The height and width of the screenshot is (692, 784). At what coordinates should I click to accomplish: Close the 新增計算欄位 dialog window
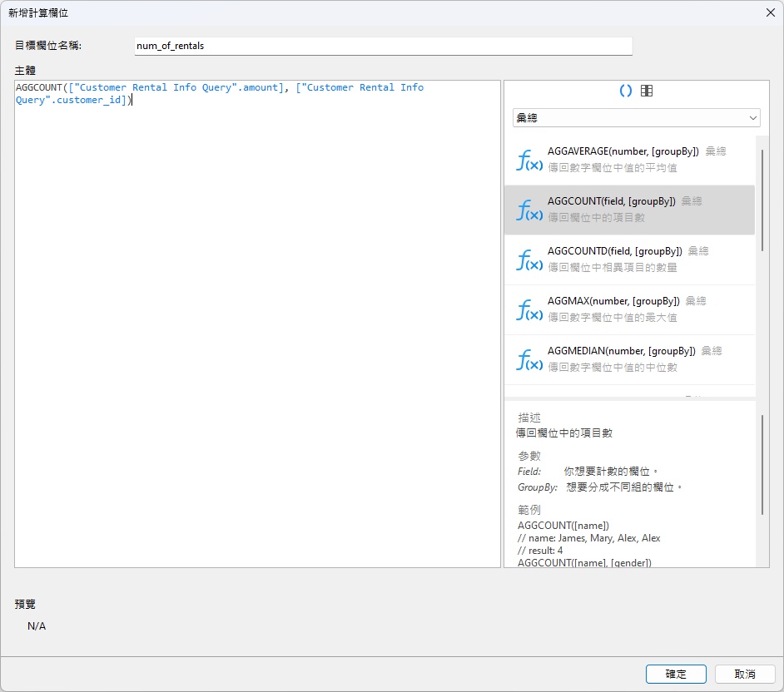click(x=769, y=12)
